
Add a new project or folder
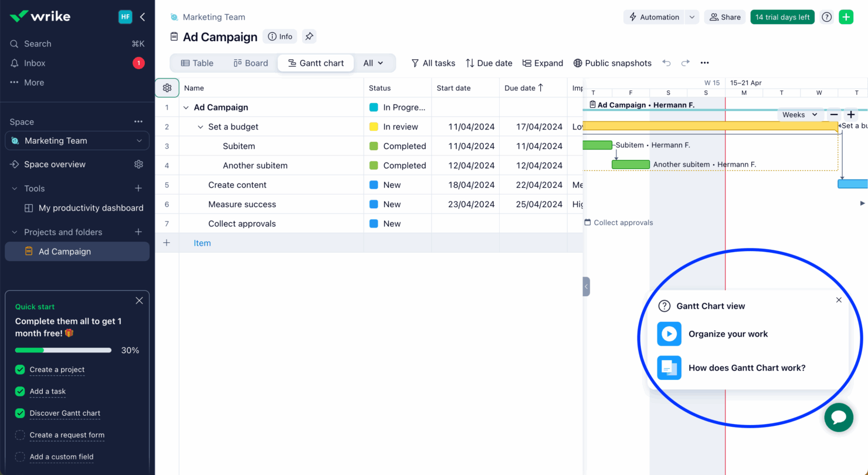point(138,232)
